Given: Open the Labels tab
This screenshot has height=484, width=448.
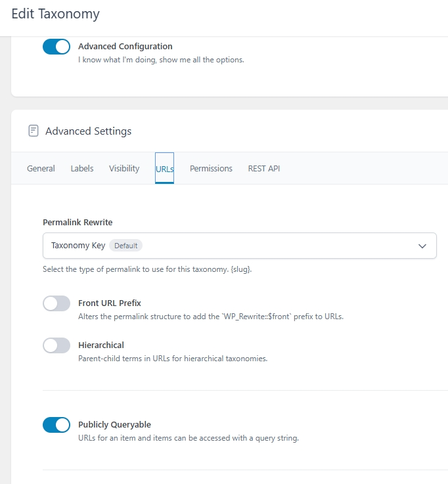Looking at the screenshot, I should (x=82, y=169).
